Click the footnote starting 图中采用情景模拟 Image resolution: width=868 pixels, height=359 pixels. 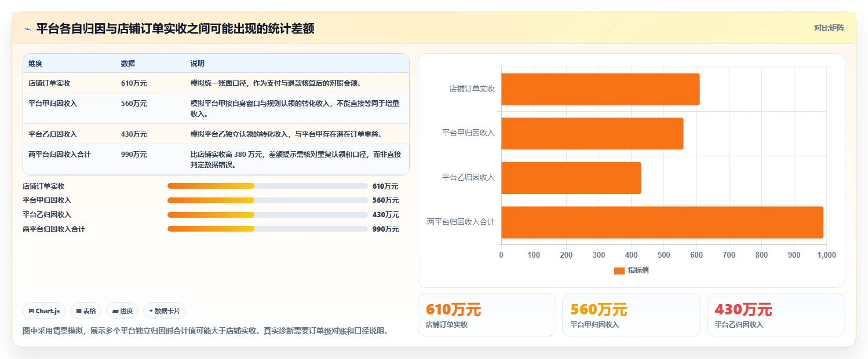tap(205, 331)
